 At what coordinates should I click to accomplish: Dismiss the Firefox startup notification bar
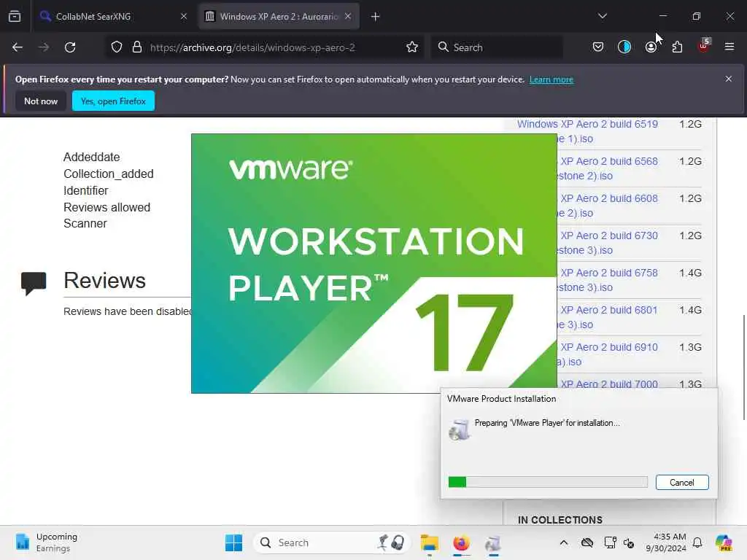pos(729,79)
